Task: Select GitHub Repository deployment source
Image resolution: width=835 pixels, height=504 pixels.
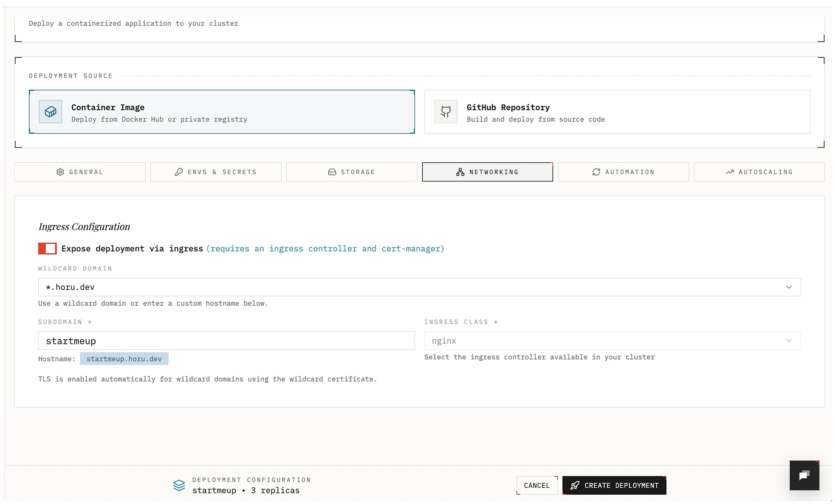Action: (x=617, y=112)
